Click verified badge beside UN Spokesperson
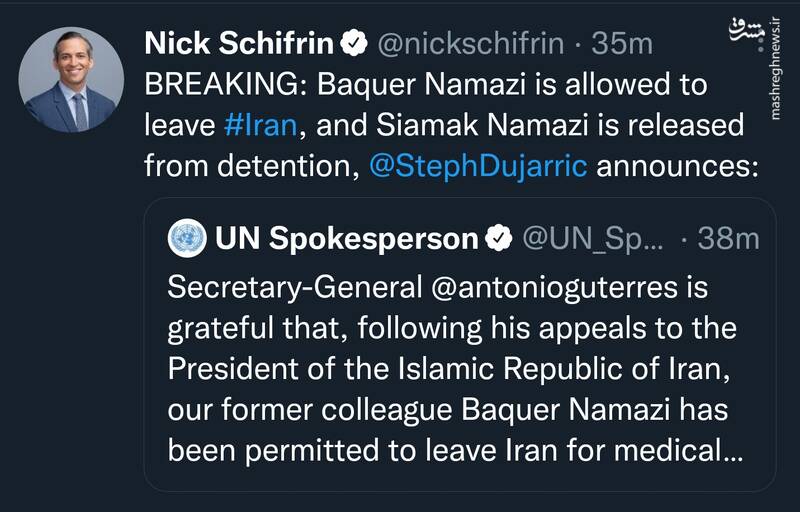 pos(497,239)
